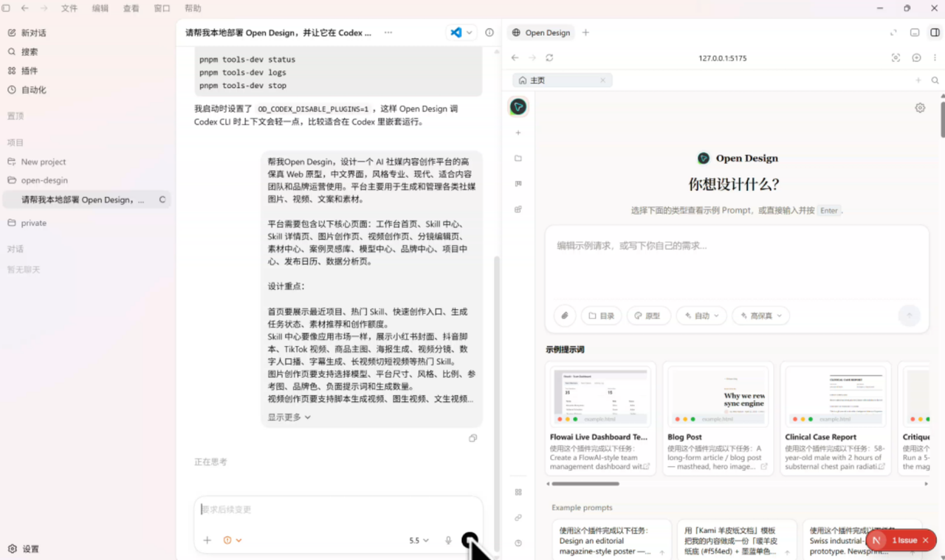Image resolution: width=945 pixels, height=560 pixels.
Task: Attach a file with the paperclip icon
Action: pyautogui.click(x=565, y=316)
